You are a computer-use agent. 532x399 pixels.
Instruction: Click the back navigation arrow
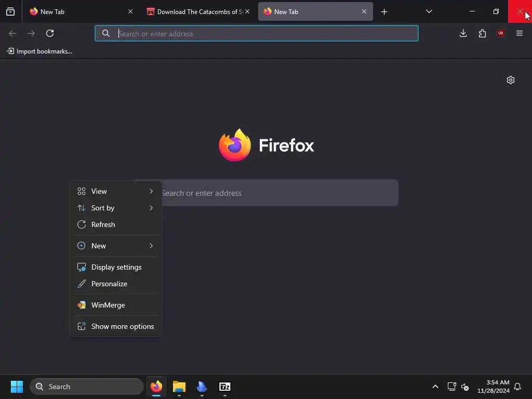[x=12, y=33]
